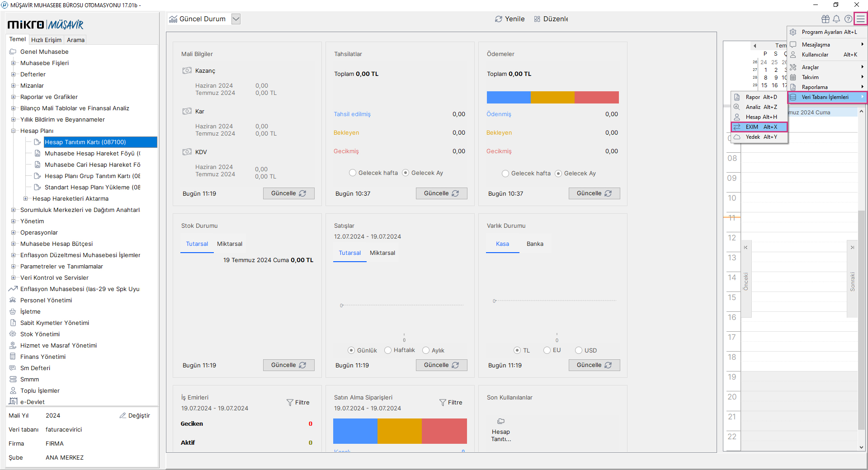Click the Stok Yönetimi tree icon

click(13, 334)
